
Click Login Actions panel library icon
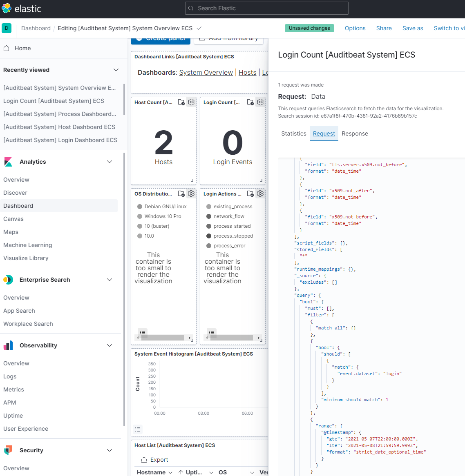point(250,194)
